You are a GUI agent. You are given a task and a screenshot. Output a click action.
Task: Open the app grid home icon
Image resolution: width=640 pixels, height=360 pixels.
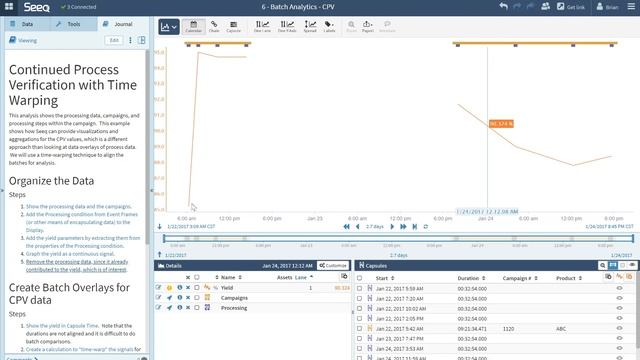(9, 7)
